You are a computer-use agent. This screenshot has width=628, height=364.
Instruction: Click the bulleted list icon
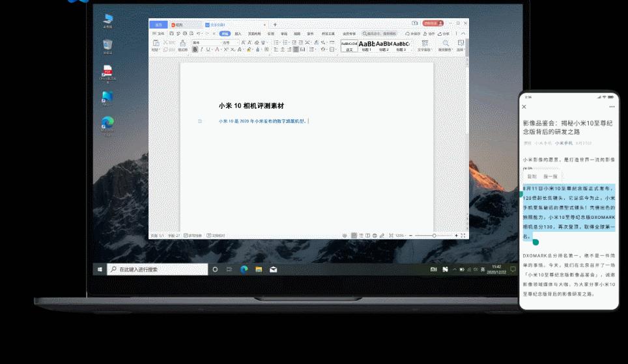[x=277, y=42]
